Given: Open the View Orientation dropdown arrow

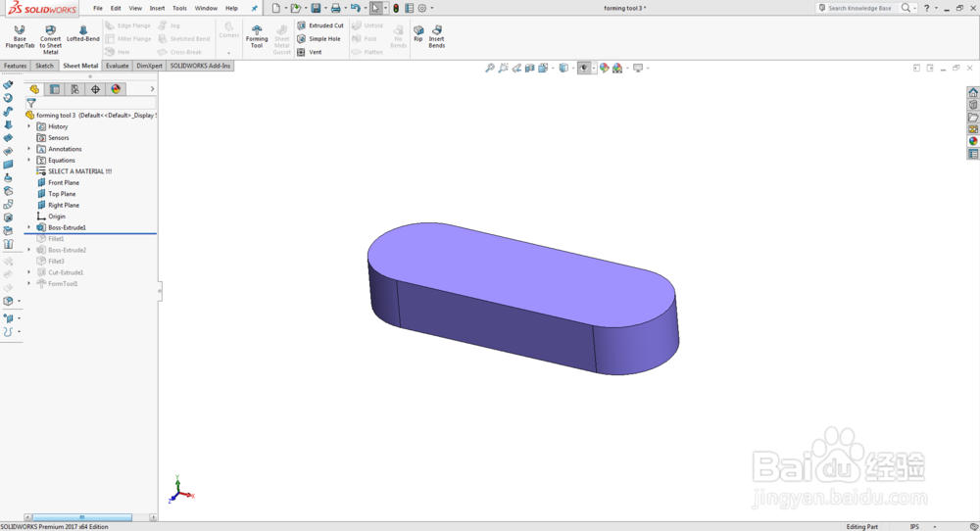Looking at the screenshot, I should 553,69.
